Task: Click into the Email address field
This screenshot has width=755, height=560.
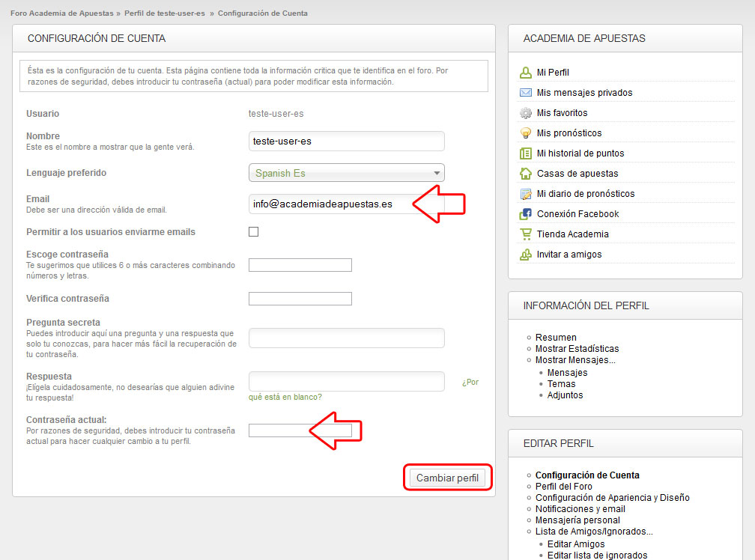Action: tap(330, 204)
